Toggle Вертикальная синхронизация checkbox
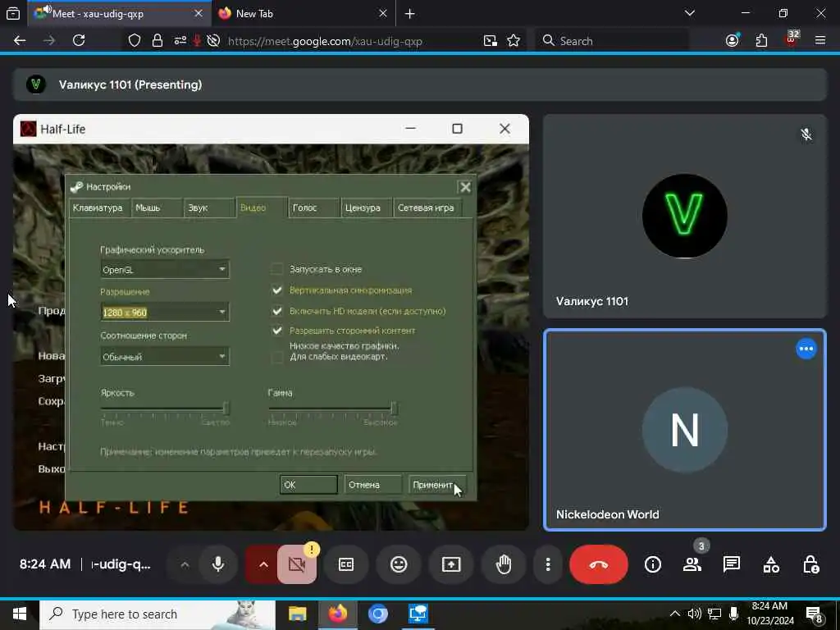Viewport: 840px width, 630px height. [x=277, y=290]
